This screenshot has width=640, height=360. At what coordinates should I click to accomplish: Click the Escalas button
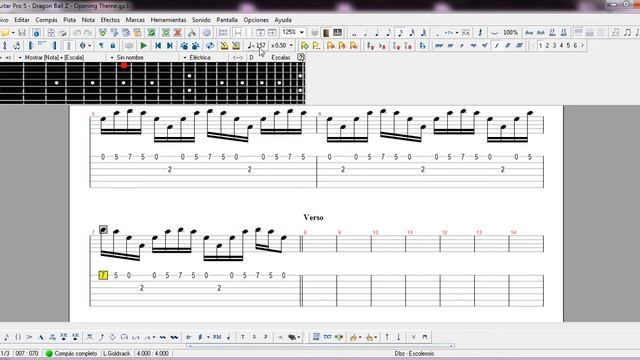(281, 58)
